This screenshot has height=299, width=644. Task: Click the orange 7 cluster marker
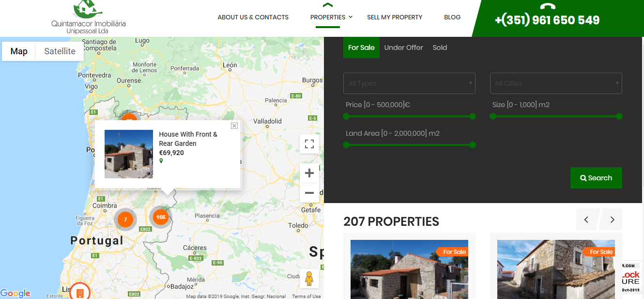(125, 220)
